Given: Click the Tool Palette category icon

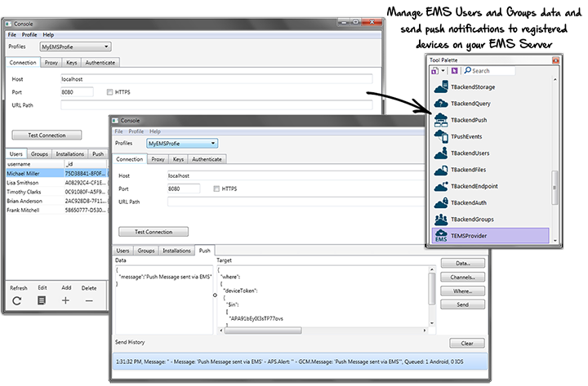Looking at the screenshot, I should pyautogui.click(x=434, y=70).
